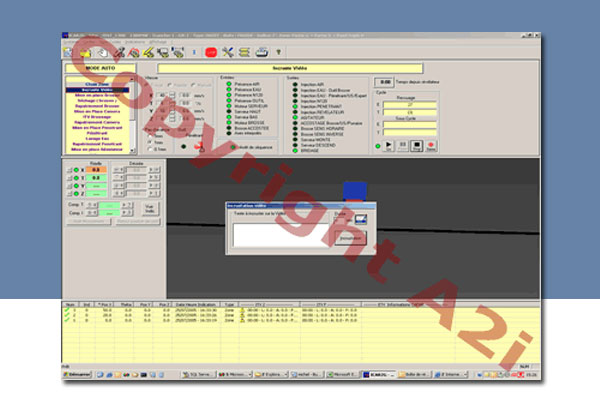600x400 pixels.
Task: Toggle the Présence AIR input indicator
Action: 229,83
